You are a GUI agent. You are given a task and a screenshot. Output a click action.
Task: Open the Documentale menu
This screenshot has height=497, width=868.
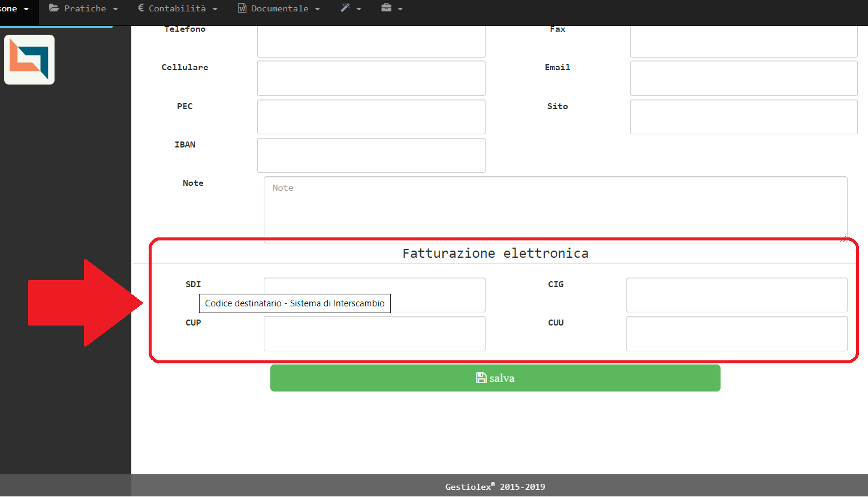[x=279, y=8]
